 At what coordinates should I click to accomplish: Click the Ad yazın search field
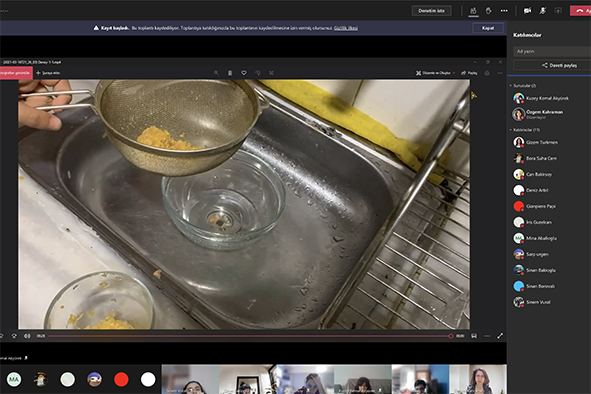[x=552, y=51]
